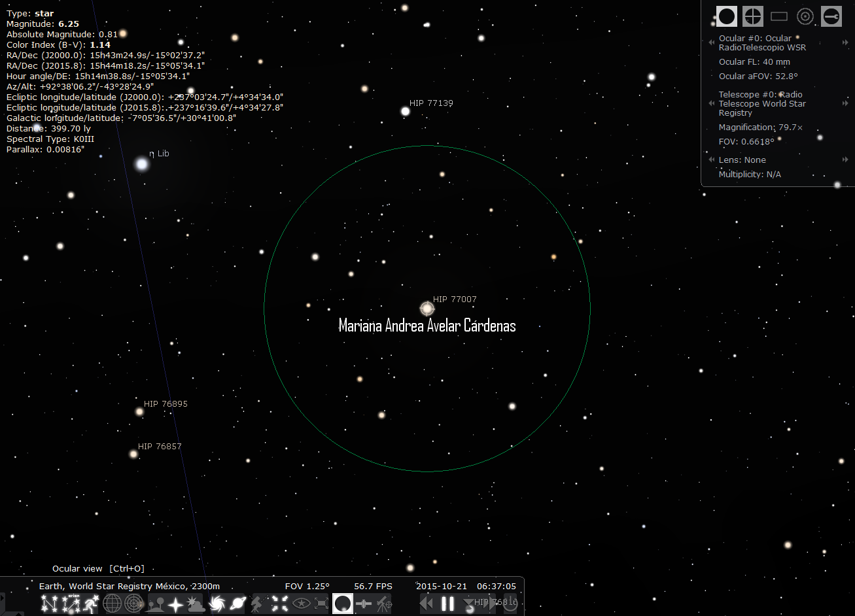Toggle constellation labels button

point(70,604)
